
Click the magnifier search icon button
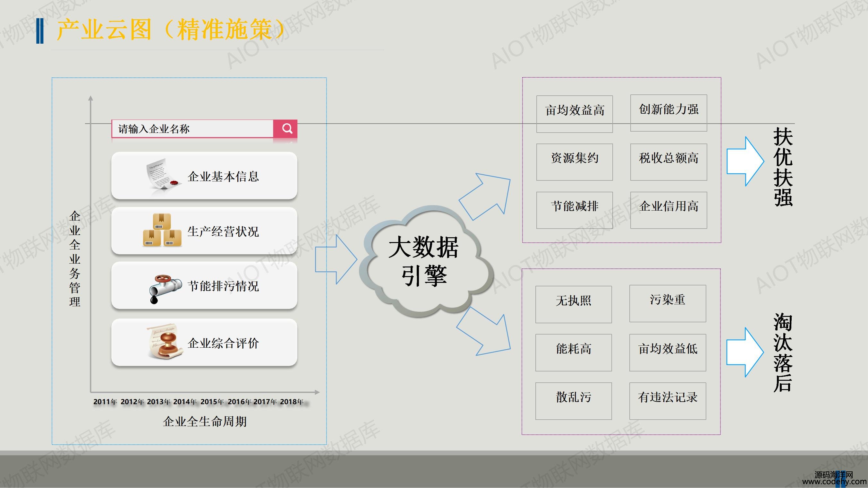285,128
